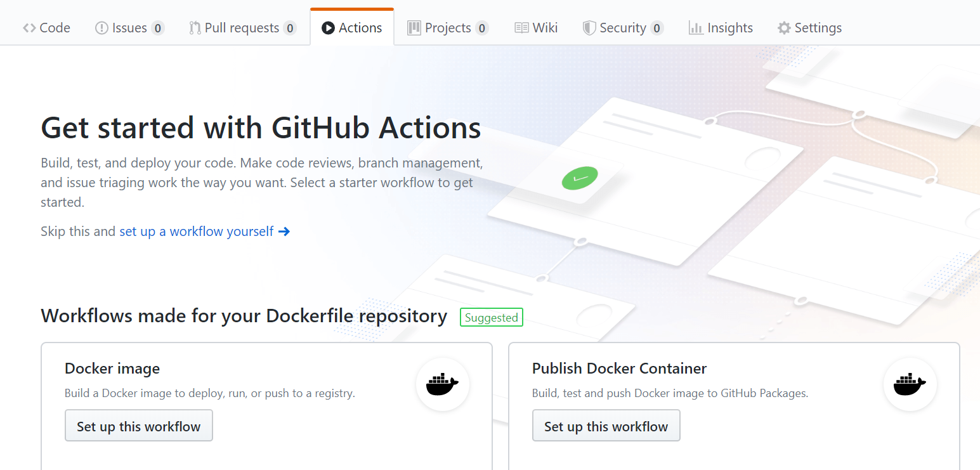Click the Get started with GitHub Actions heading

pyautogui.click(x=261, y=127)
